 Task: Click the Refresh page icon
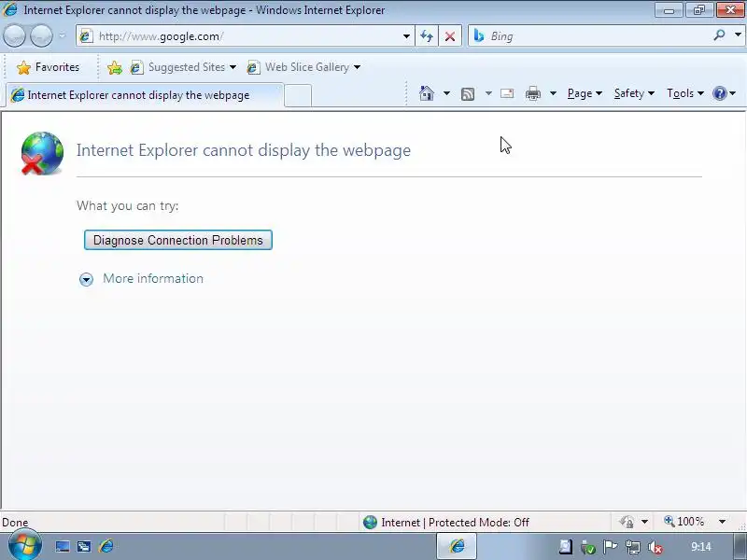tap(427, 36)
